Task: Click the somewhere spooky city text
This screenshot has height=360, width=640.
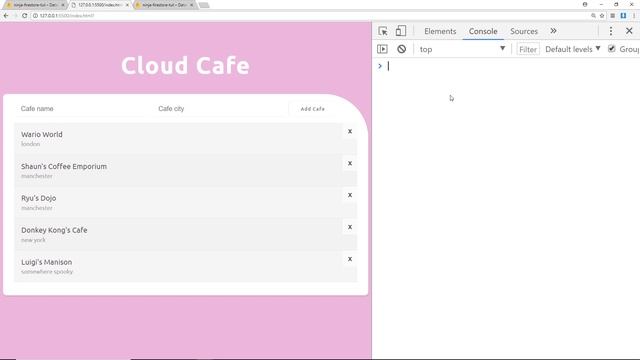Action: [x=47, y=271]
